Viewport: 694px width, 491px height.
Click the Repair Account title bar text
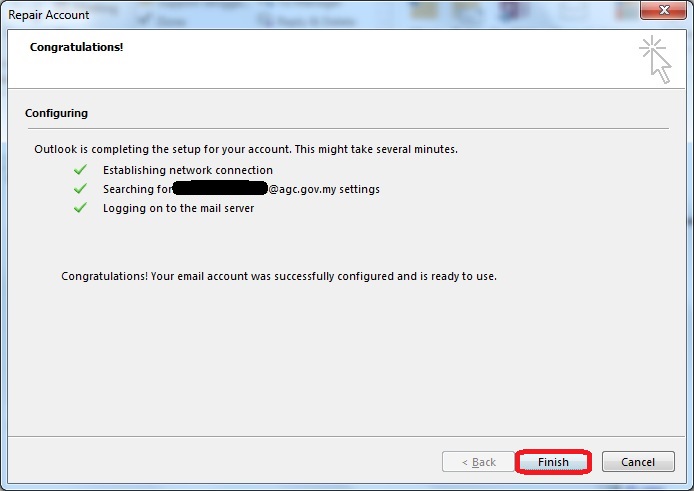[47, 15]
